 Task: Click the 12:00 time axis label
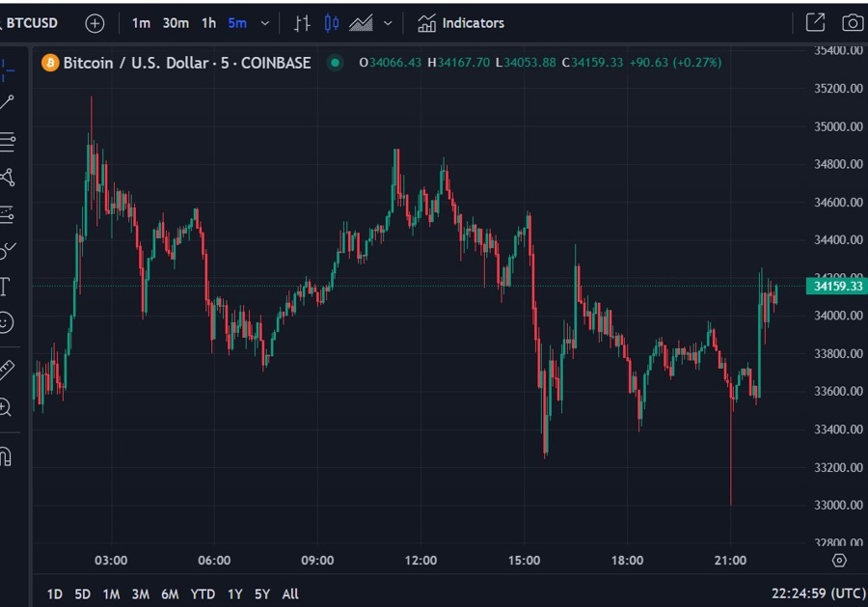click(x=420, y=561)
